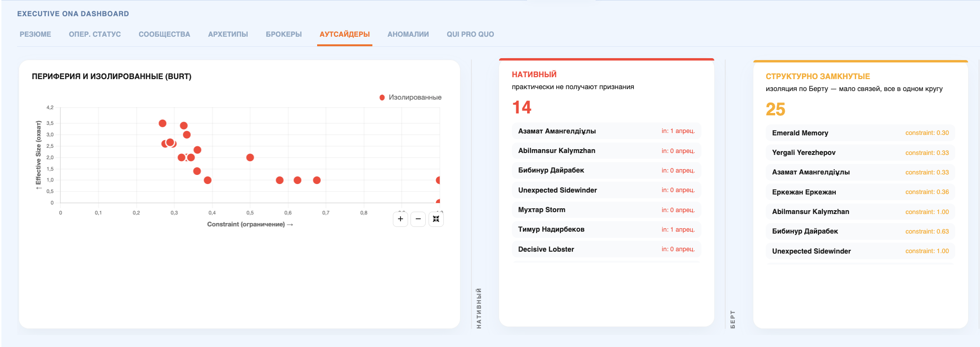Select the Мухтар Storm row
The height and width of the screenshot is (347, 980).
[606, 210]
